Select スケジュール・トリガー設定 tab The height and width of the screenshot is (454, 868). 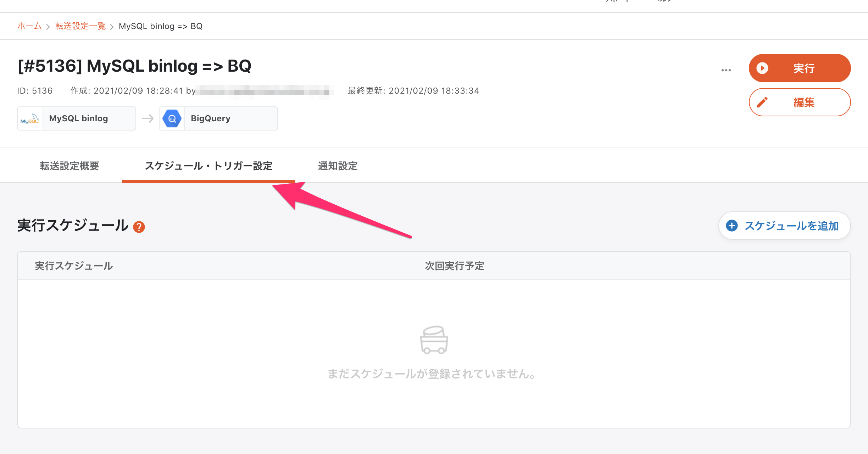click(x=208, y=166)
